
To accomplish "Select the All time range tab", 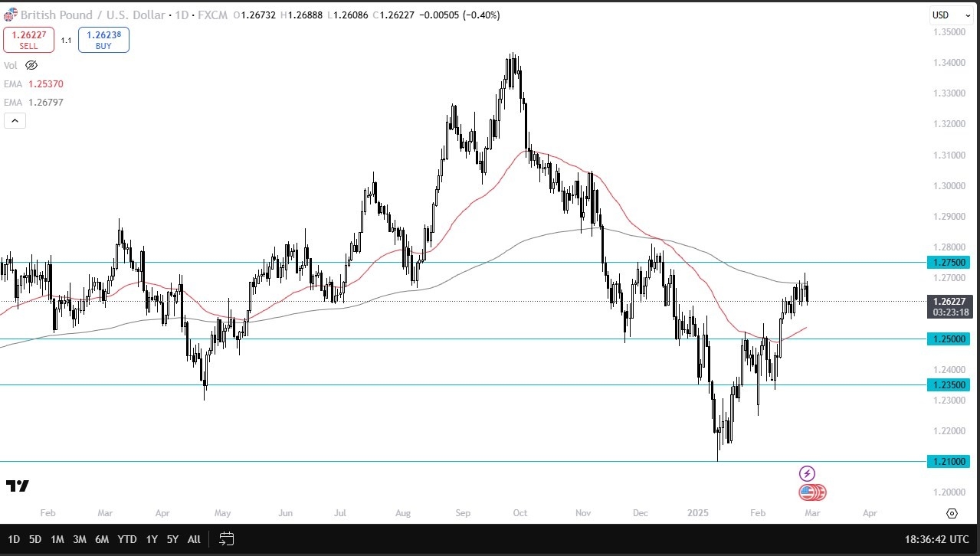I will click(194, 539).
